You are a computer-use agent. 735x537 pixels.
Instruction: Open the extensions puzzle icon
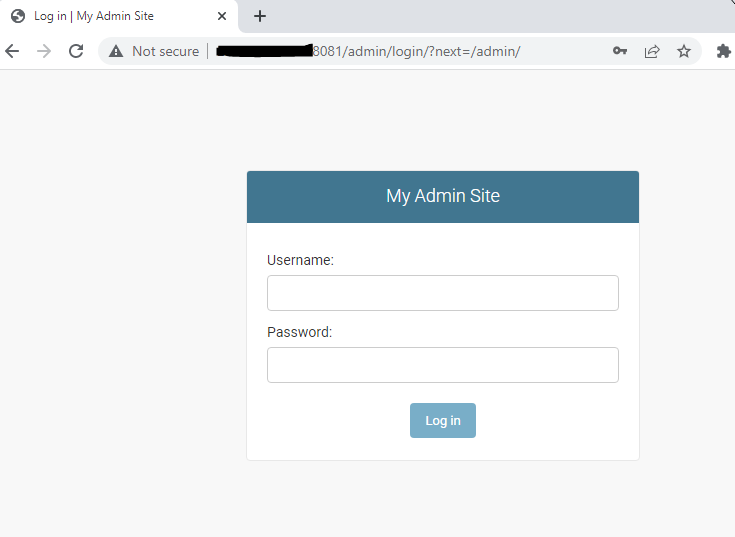click(723, 51)
